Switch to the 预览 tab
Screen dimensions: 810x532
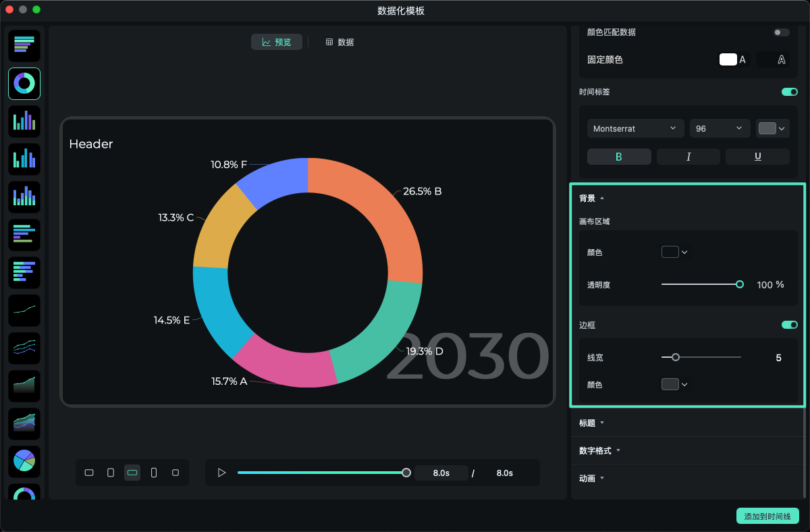tap(277, 42)
